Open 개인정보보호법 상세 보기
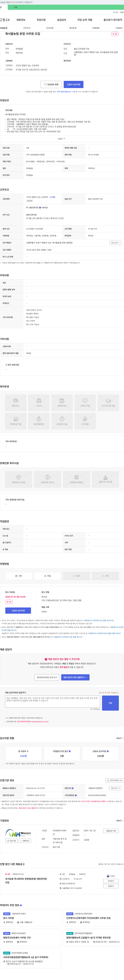This screenshot has height=980, width=124. 47,677
